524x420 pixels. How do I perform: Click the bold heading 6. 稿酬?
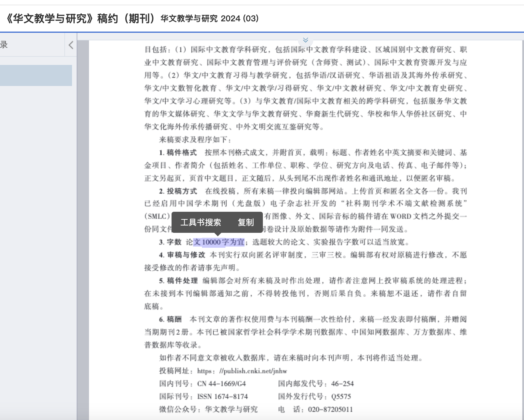tap(170, 319)
